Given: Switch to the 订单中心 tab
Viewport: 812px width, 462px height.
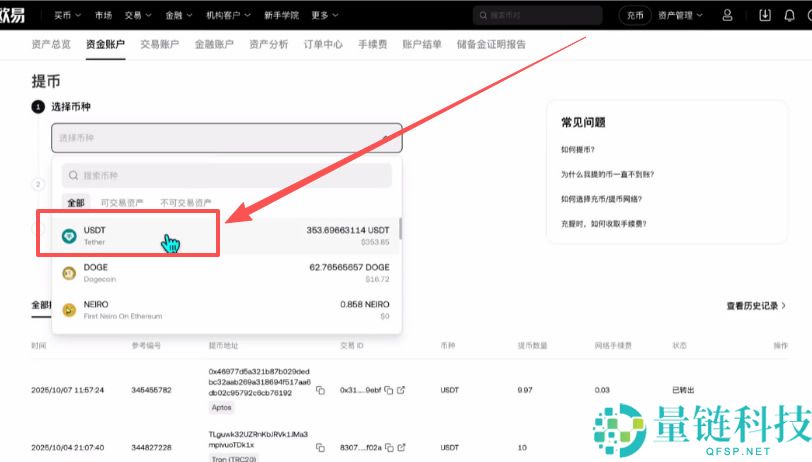Looking at the screenshot, I should pyautogui.click(x=323, y=45).
